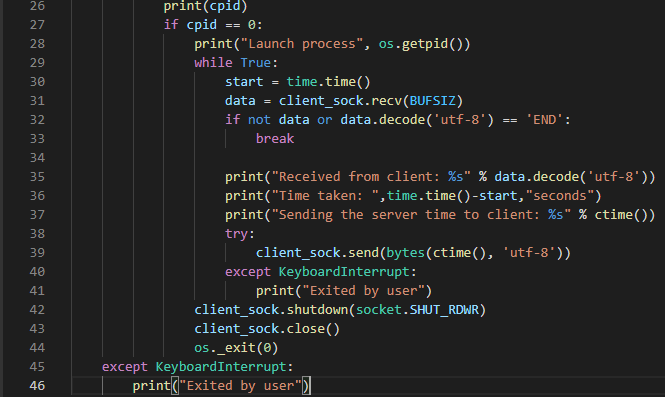Click line number 42 in the gutter
The image size is (665, 397).
[x=37, y=310]
